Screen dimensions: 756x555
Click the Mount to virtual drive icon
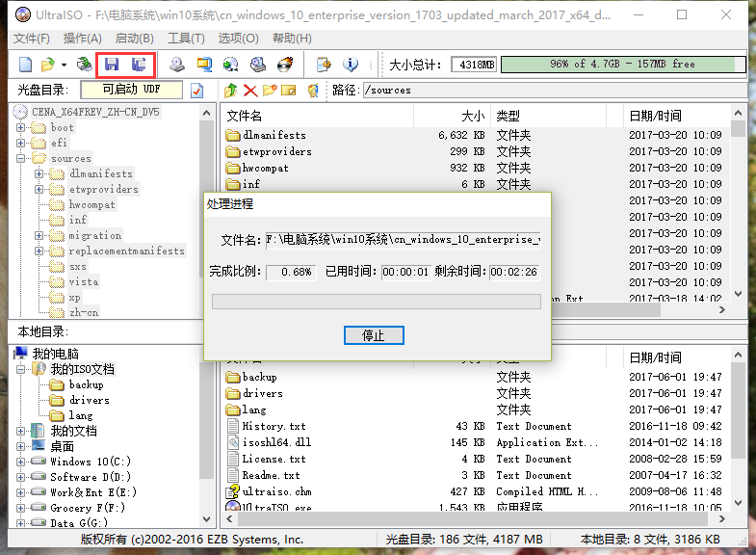[x=258, y=65]
